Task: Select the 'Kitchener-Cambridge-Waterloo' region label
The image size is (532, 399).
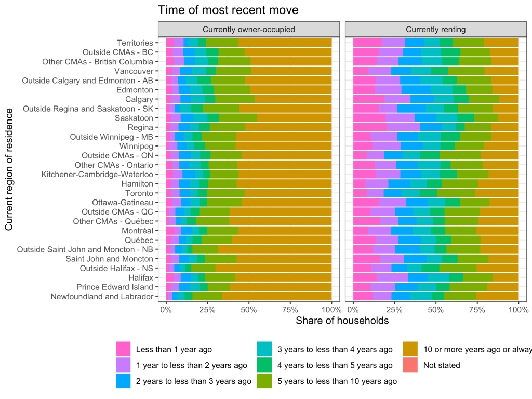Action: [x=97, y=174]
